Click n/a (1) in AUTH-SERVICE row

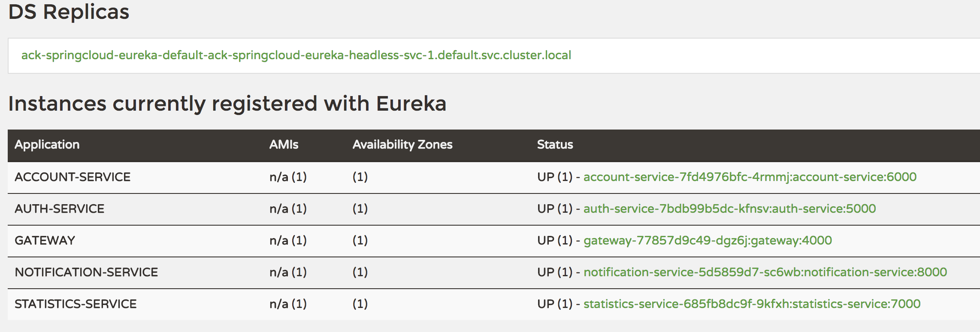click(288, 209)
